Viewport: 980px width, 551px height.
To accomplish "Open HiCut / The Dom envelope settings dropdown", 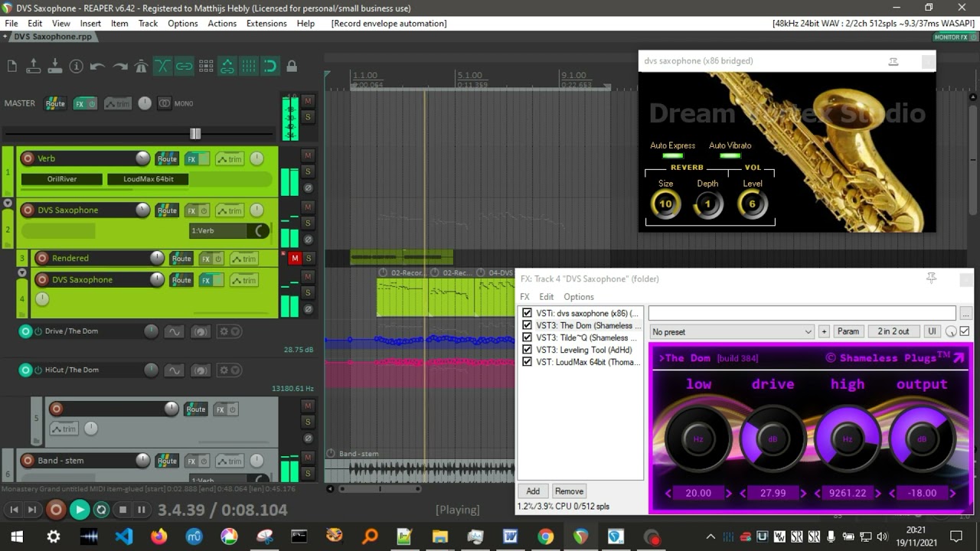I will 229,370.
